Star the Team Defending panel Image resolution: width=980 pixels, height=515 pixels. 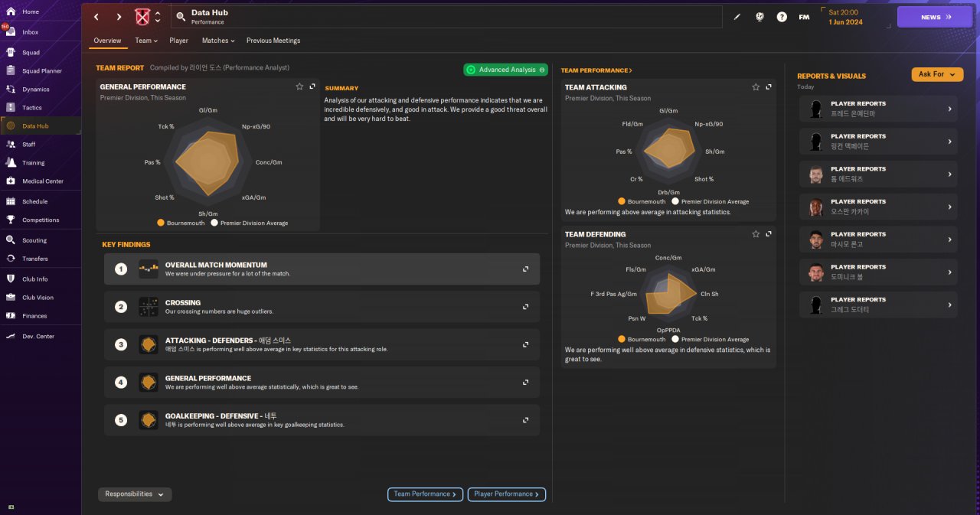(x=756, y=234)
